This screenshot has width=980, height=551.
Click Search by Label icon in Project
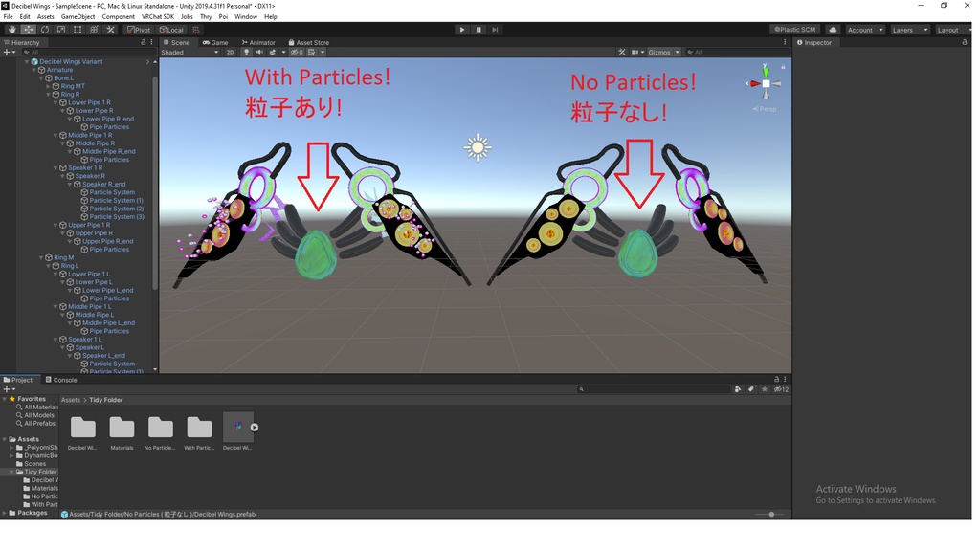[750, 389]
